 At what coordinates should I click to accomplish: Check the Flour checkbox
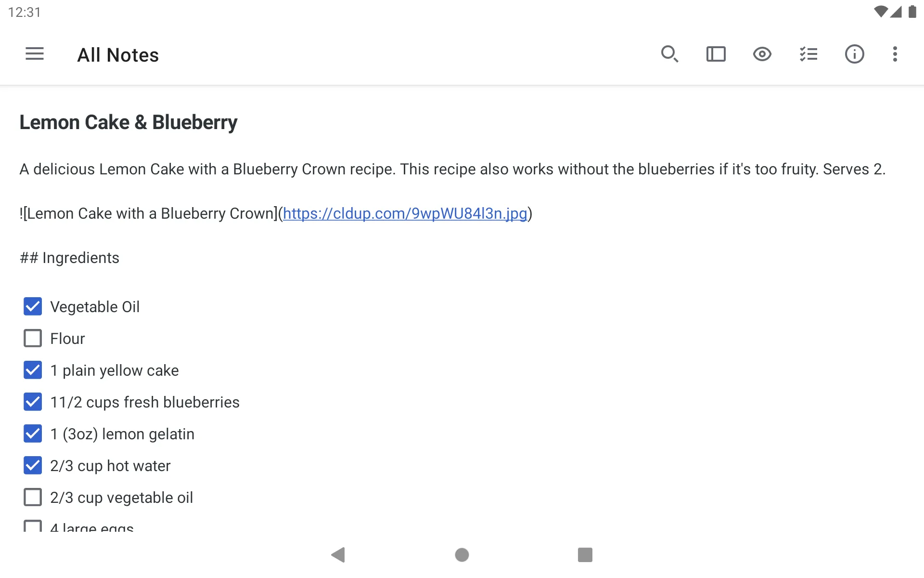tap(32, 338)
